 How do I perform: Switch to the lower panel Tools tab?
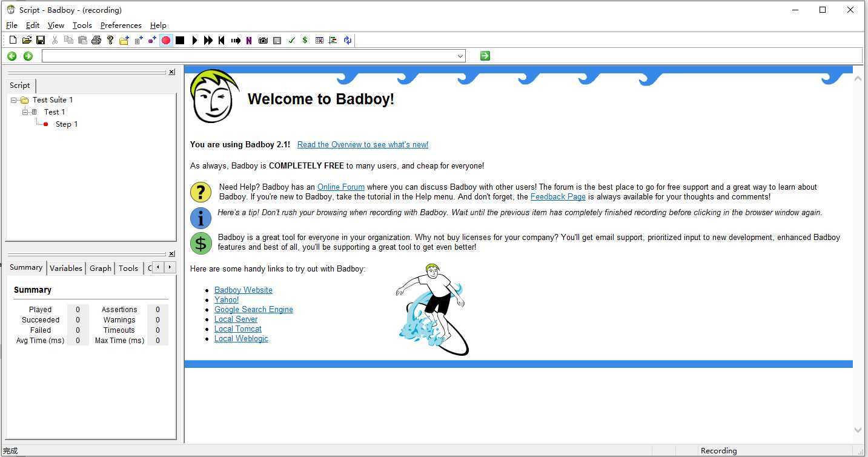point(128,268)
